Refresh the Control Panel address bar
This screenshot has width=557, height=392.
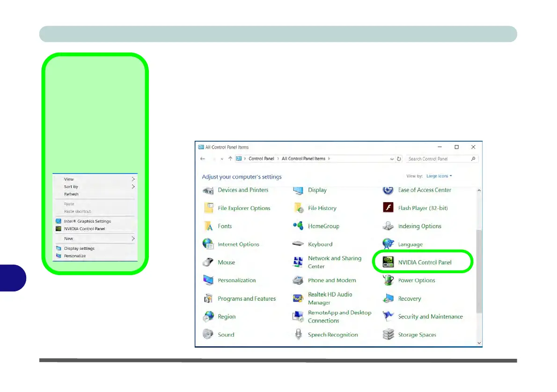(x=399, y=159)
